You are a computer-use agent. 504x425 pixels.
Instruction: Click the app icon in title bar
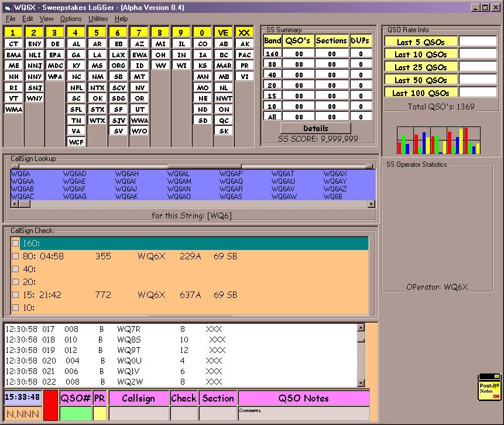[x=7, y=8]
